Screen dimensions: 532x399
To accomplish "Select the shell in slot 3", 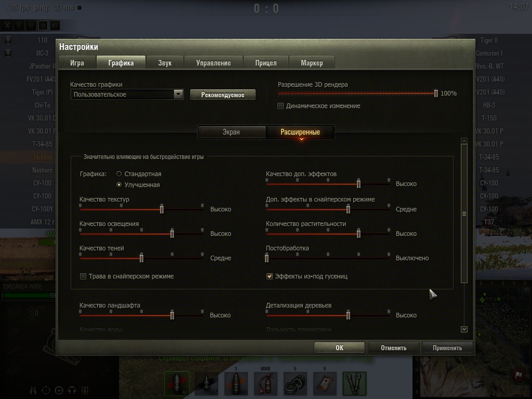I will 236,383.
